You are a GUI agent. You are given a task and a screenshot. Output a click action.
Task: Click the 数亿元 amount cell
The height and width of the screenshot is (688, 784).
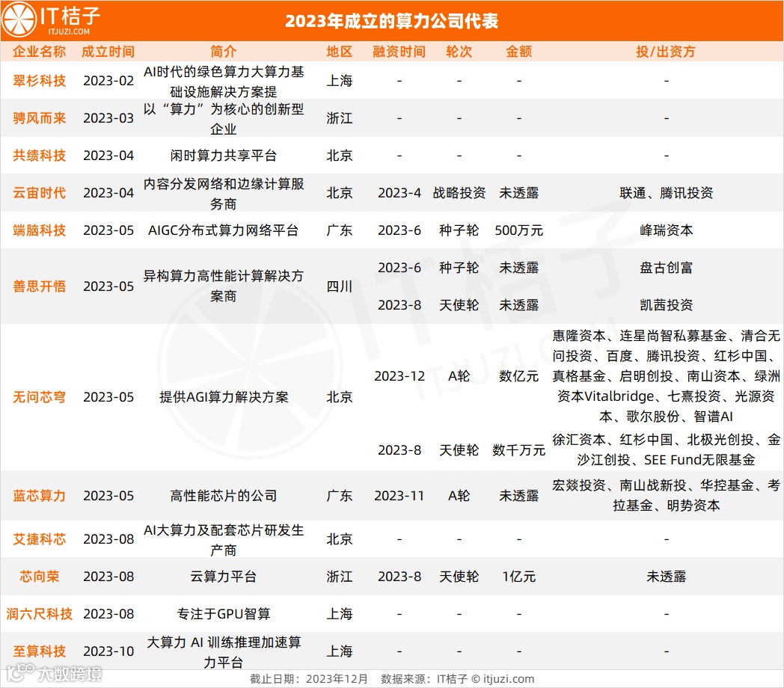coord(518,376)
